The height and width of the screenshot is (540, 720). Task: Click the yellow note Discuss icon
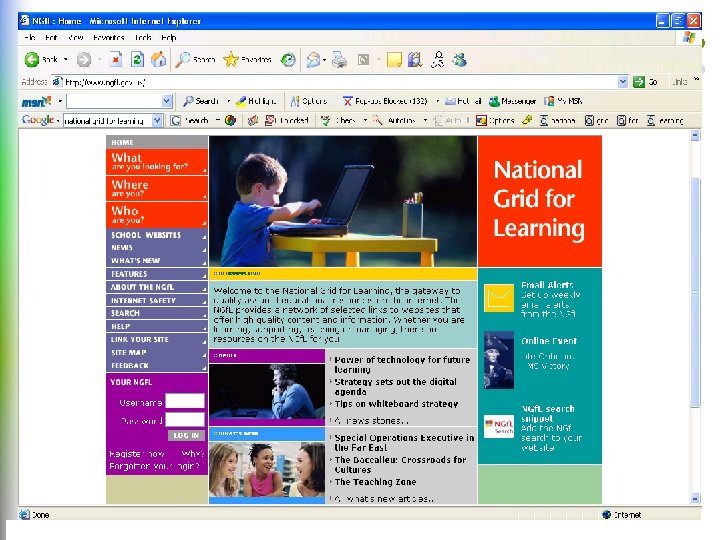[x=394, y=59]
